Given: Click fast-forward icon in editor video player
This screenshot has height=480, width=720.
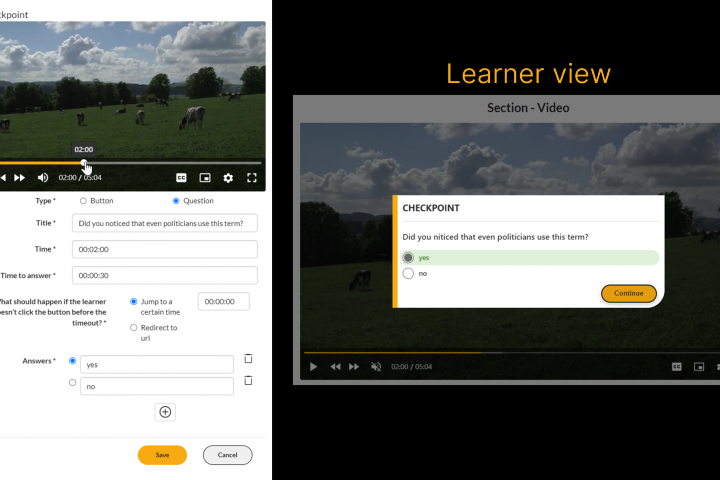Looking at the screenshot, I should (x=19, y=178).
